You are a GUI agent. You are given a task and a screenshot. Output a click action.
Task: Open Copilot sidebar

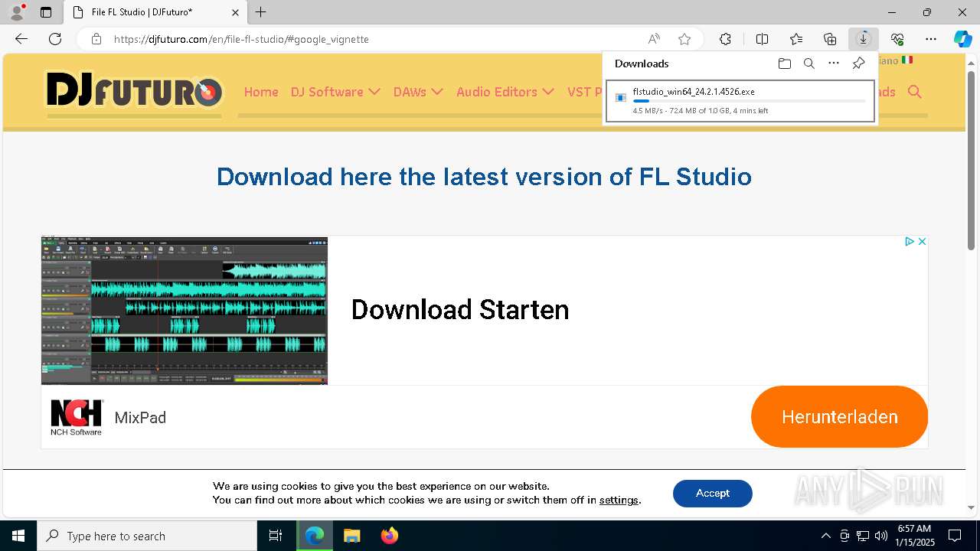coord(962,39)
